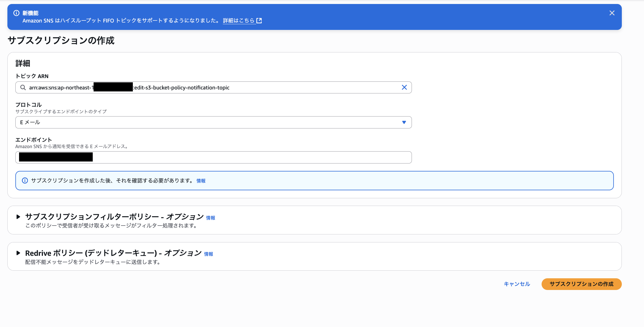Expand サブスクリプションフィルターポリシー section triangle

click(18, 217)
